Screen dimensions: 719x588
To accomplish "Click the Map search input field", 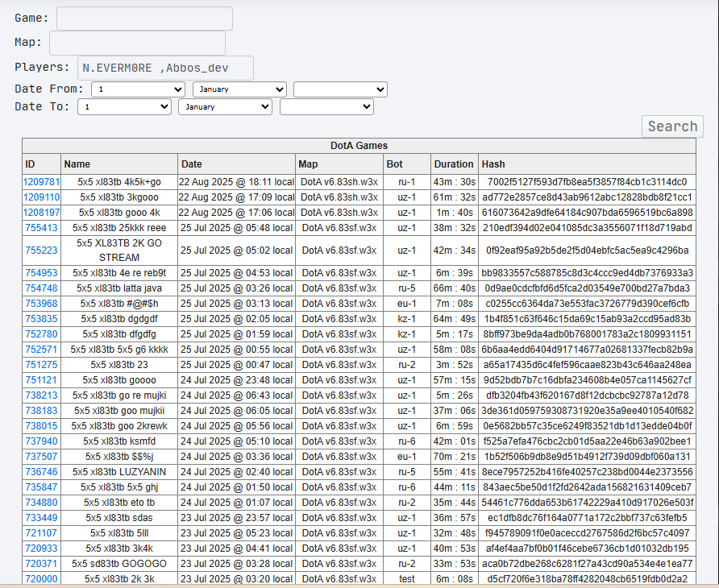I will (137, 43).
